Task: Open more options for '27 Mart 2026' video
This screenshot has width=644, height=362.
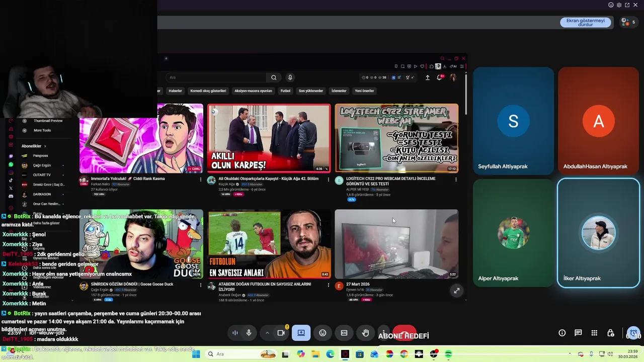Action: tap(456, 285)
